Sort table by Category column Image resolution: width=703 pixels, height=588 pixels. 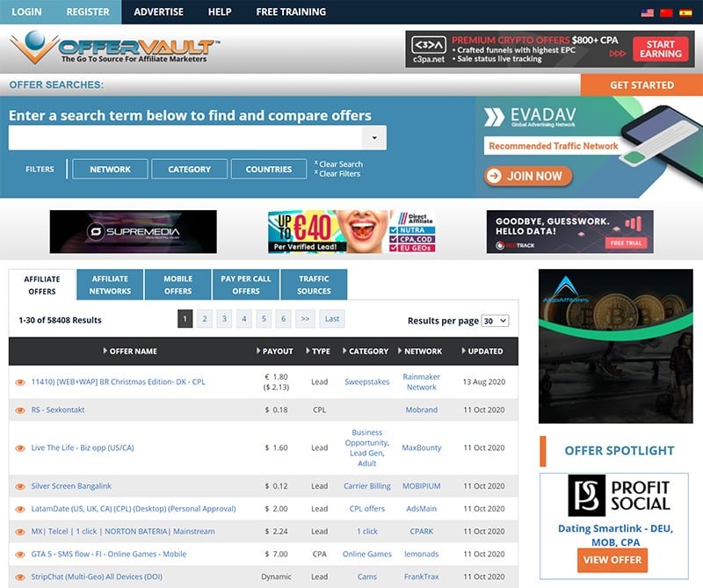tap(366, 352)
